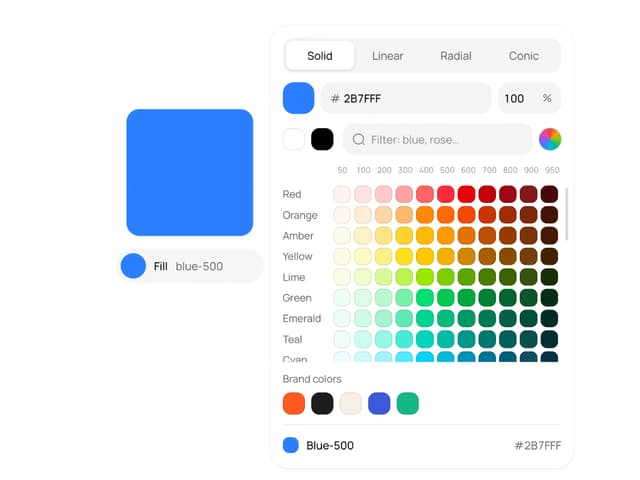The height and width of the screenshot is (480, 640).
Task: Pick the Amber 800 swatch
Action: click(508, 236)
